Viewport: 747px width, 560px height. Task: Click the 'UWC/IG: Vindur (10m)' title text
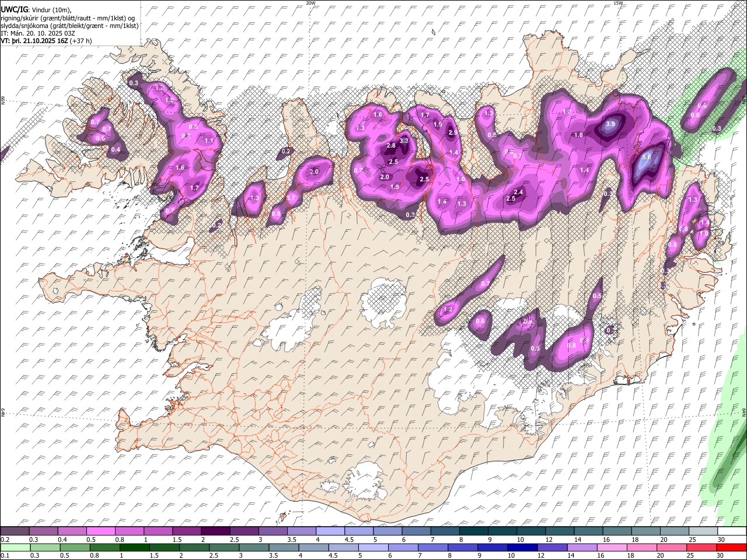(36, 9)
